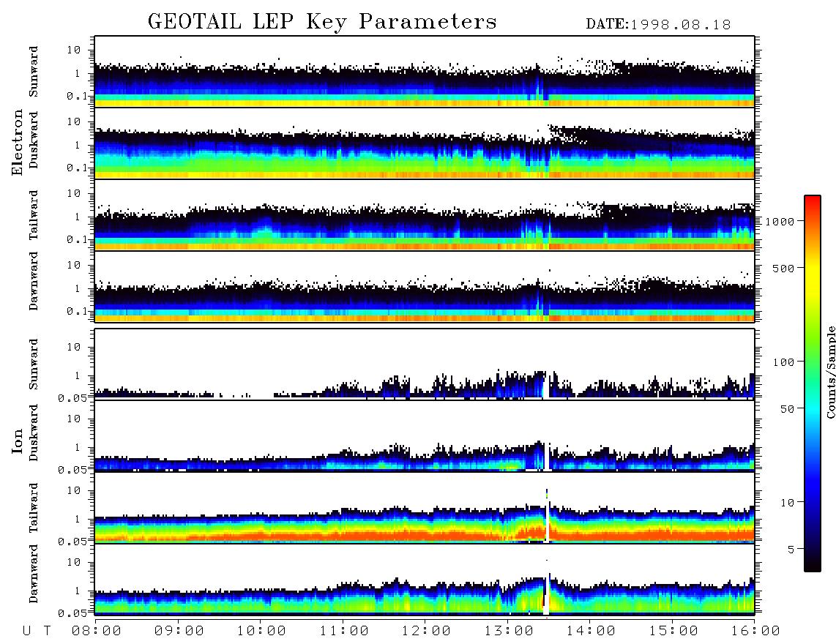This screenshot has height=644, width=836.
Task: Select the Electron Dawnward axis label
Action: [34, 282]
